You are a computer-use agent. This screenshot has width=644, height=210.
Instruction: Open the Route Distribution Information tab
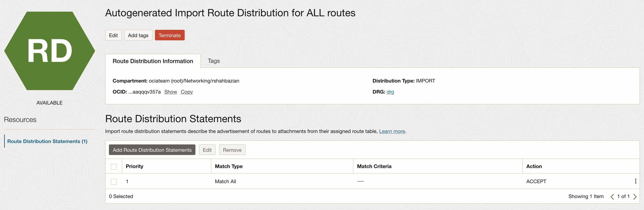(153, 61)
